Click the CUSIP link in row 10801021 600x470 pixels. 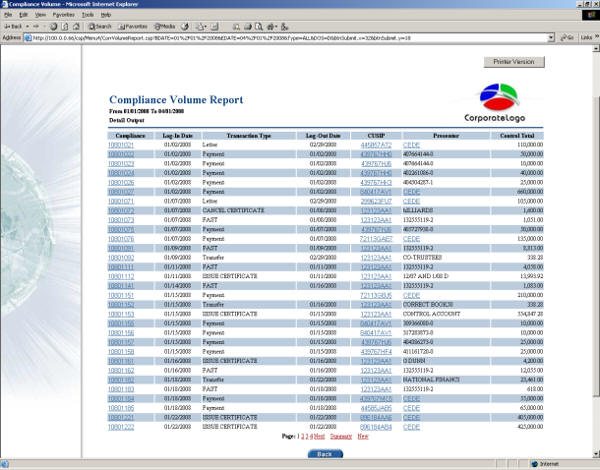click(376, 145)
